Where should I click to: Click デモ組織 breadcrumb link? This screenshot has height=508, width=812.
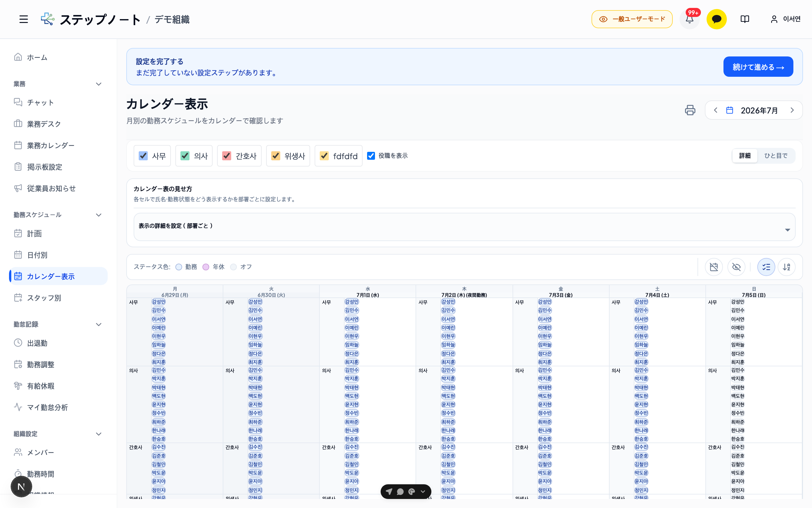(x=172, y=19)
